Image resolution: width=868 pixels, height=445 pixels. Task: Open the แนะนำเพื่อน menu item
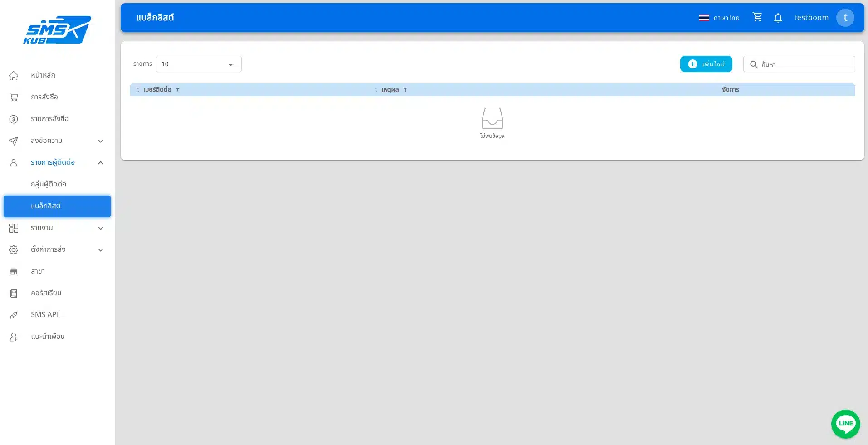(48, 337)
